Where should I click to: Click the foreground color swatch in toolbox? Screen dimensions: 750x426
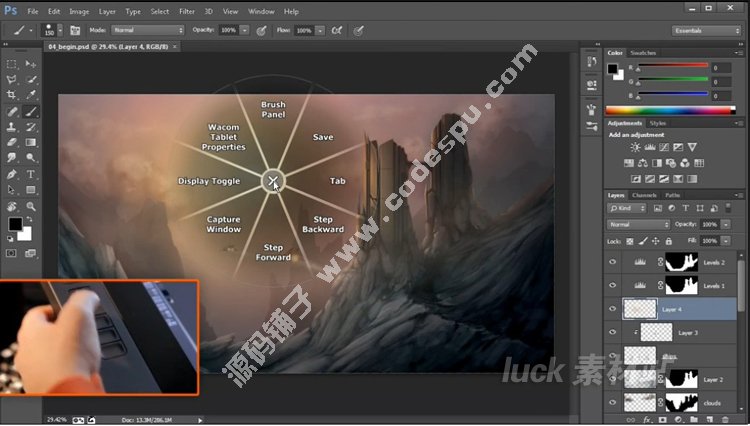(15, 224)
